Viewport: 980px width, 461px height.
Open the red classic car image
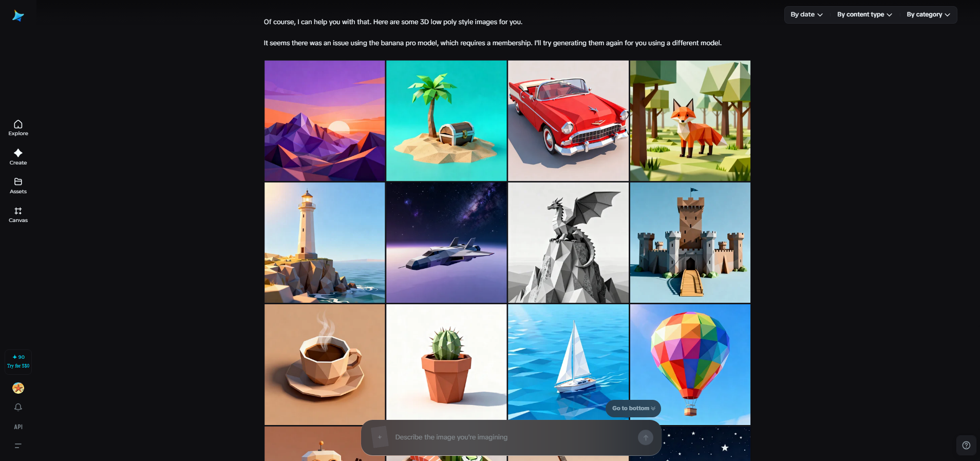click(x=568, y=121)
